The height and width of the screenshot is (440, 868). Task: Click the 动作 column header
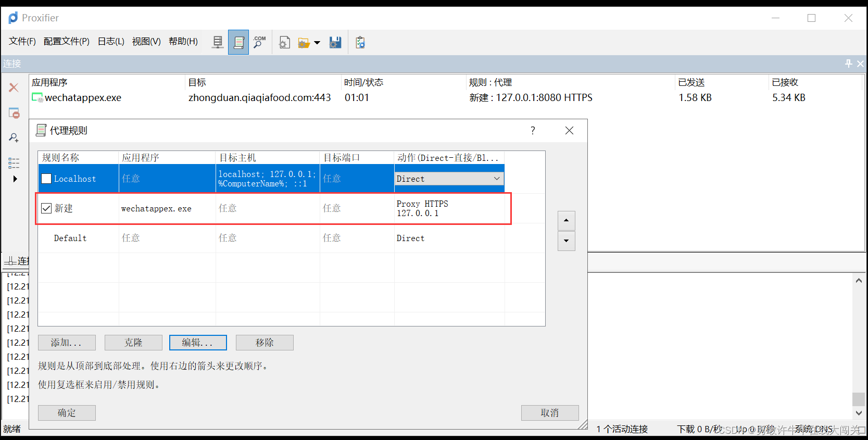click(x=449, y=158)
